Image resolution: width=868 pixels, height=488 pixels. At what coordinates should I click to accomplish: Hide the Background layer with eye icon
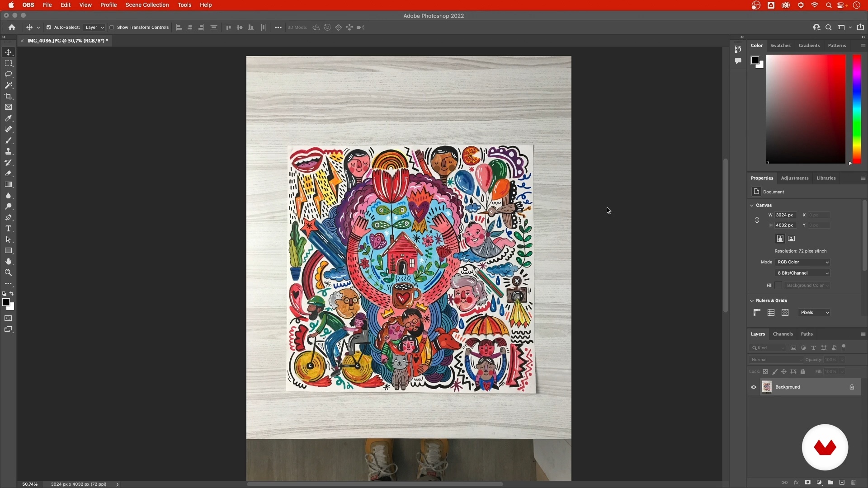(754, 387)
